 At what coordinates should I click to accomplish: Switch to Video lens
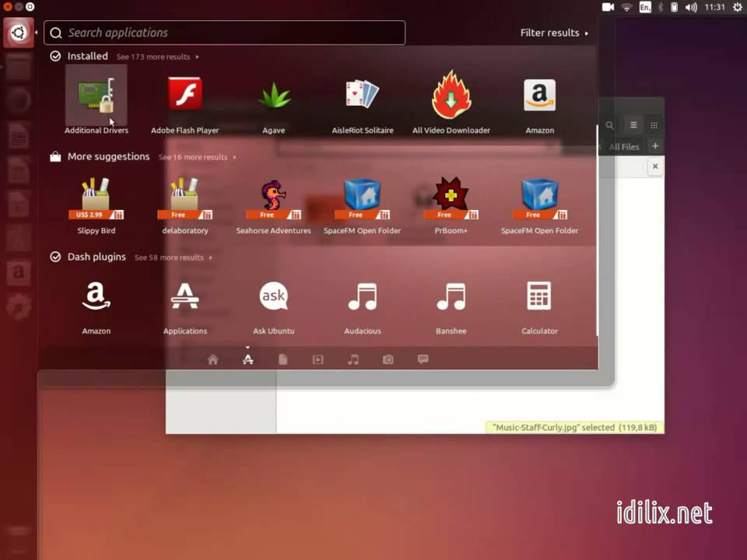(x=317, y=359)
